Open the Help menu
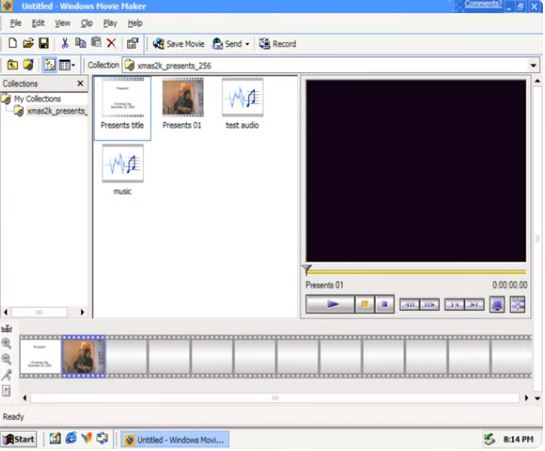 pyautogui.click(x=135, y=23)
